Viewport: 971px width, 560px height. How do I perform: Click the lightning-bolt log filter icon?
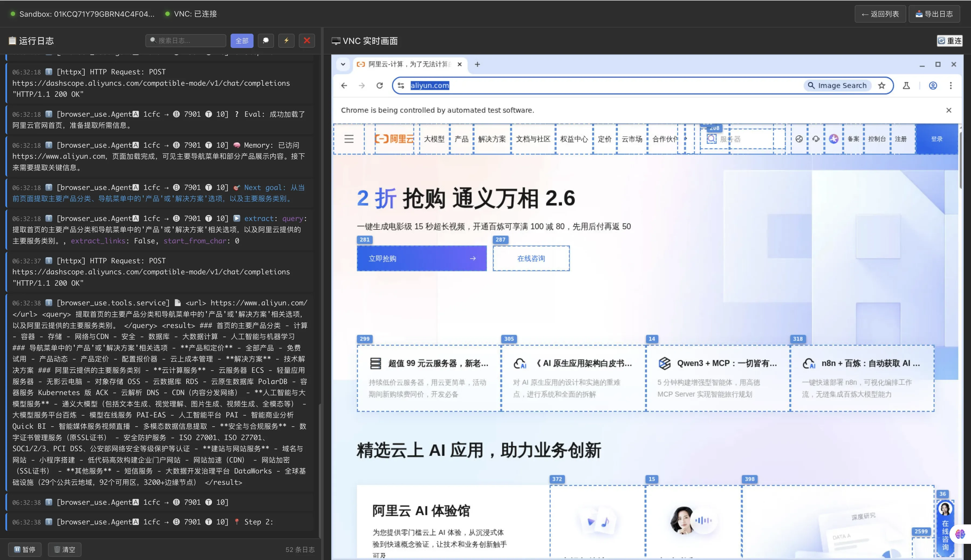286,41
